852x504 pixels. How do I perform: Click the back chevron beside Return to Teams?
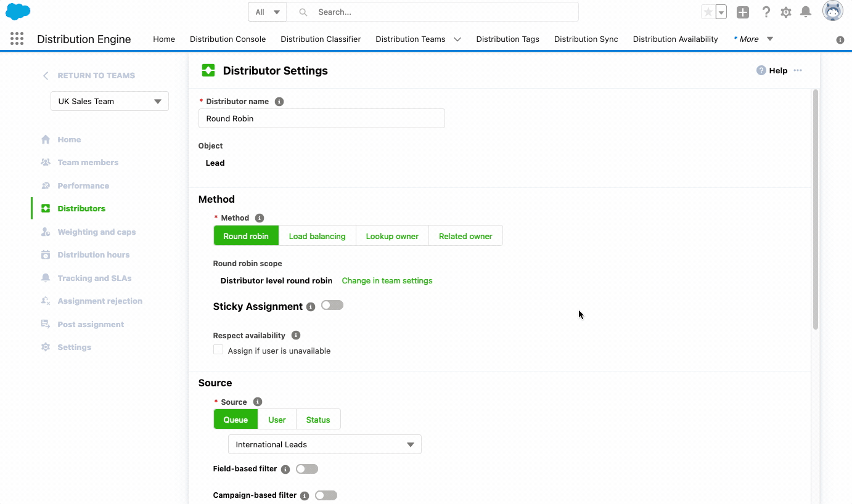click(x=46, y=76)
